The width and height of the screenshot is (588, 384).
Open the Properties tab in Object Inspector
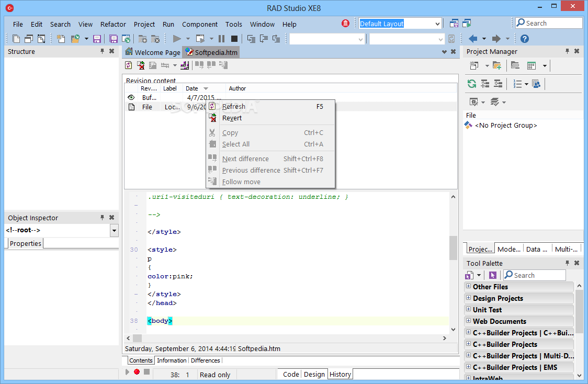(x=26, y=243)
